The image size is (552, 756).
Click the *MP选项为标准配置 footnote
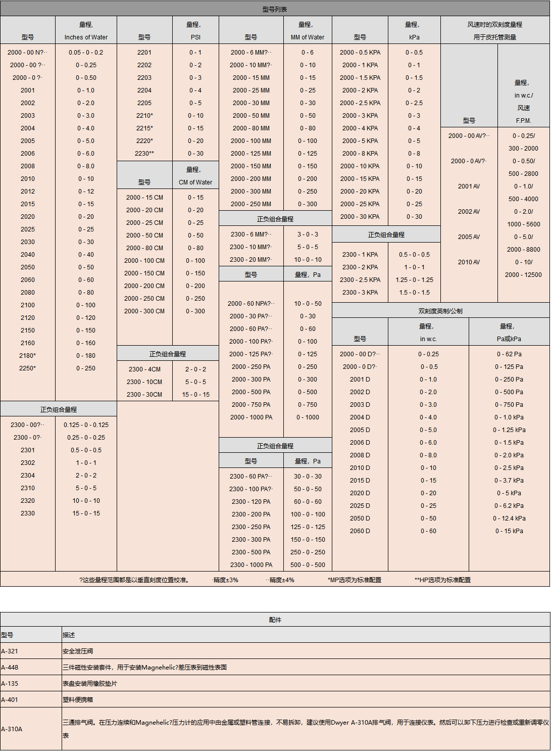coord(355,580)
